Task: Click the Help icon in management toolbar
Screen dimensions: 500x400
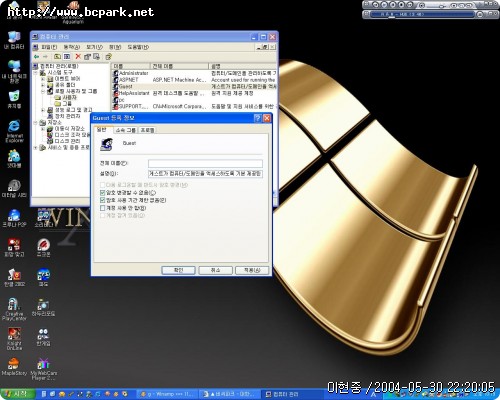Action: coord(108,57)
